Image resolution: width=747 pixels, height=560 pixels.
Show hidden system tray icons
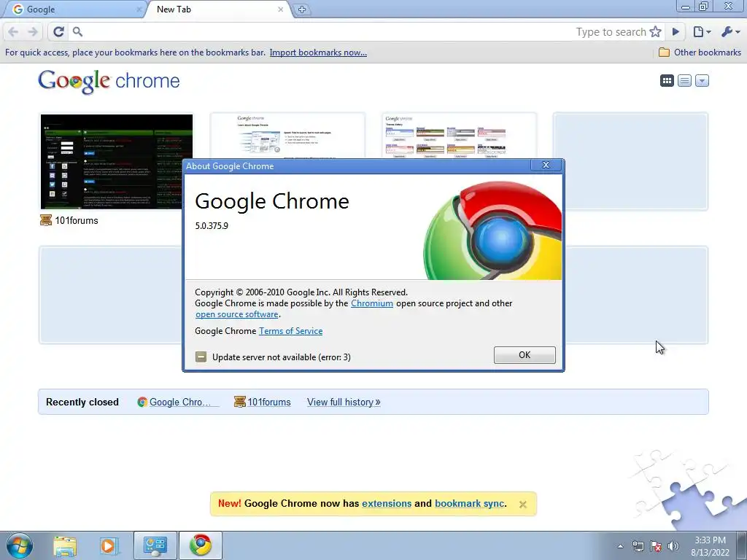pos(620,546)
